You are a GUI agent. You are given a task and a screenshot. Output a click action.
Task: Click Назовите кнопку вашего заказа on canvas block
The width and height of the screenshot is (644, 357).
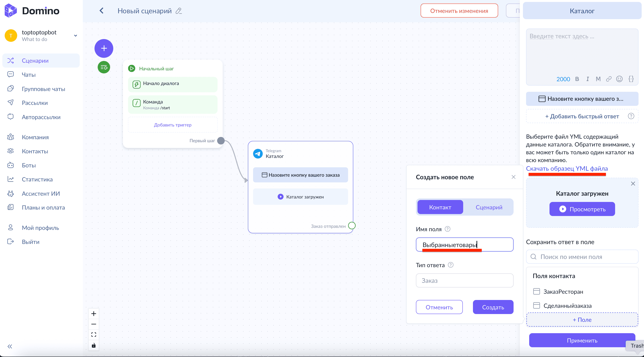[300, 175]
